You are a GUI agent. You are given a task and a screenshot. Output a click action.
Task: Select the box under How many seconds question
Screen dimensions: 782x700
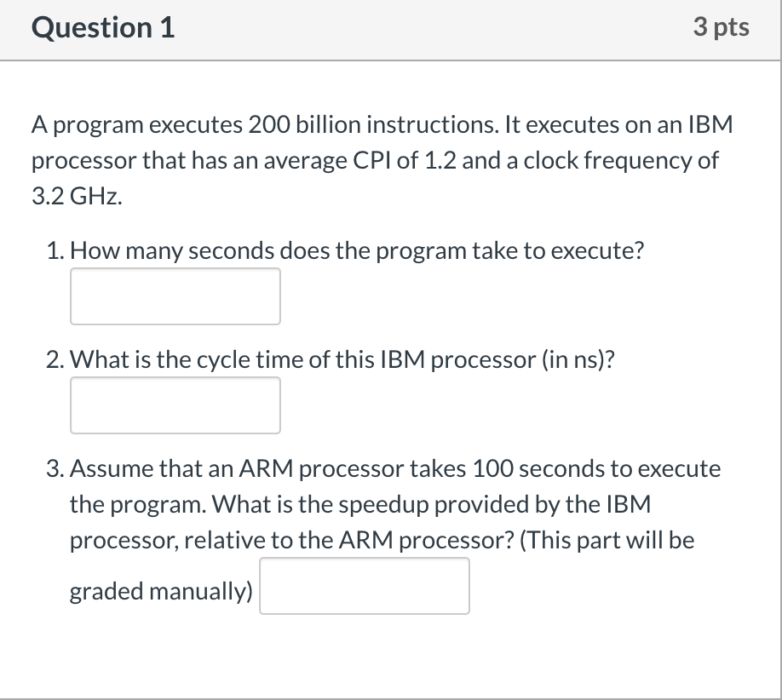click(175, 295)
